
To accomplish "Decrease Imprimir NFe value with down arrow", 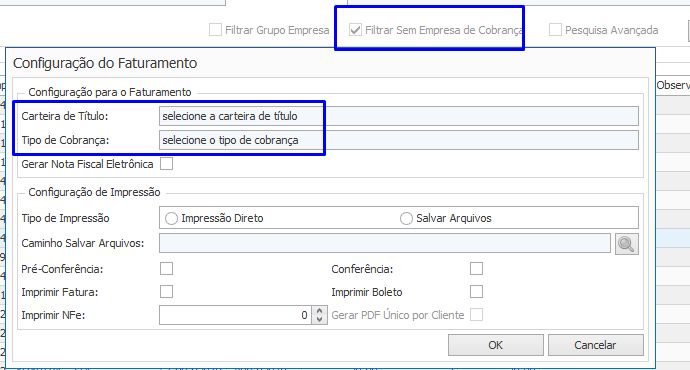I will click(x=319, y=319).
